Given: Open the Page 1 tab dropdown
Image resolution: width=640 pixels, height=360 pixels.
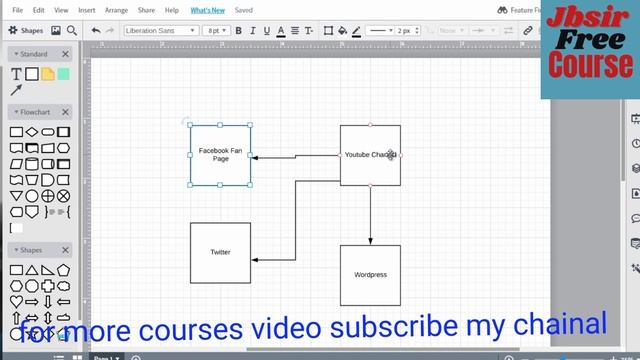Looking at the screenshot, I should [106, 357].
